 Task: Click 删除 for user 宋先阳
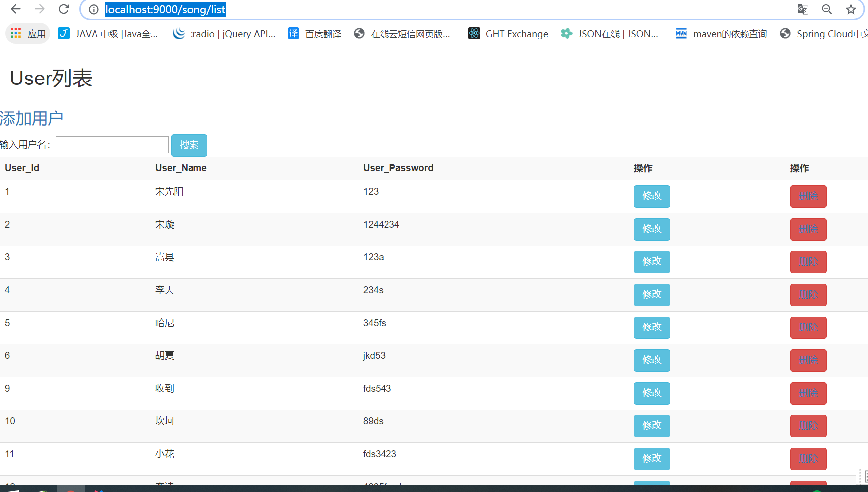808,196
